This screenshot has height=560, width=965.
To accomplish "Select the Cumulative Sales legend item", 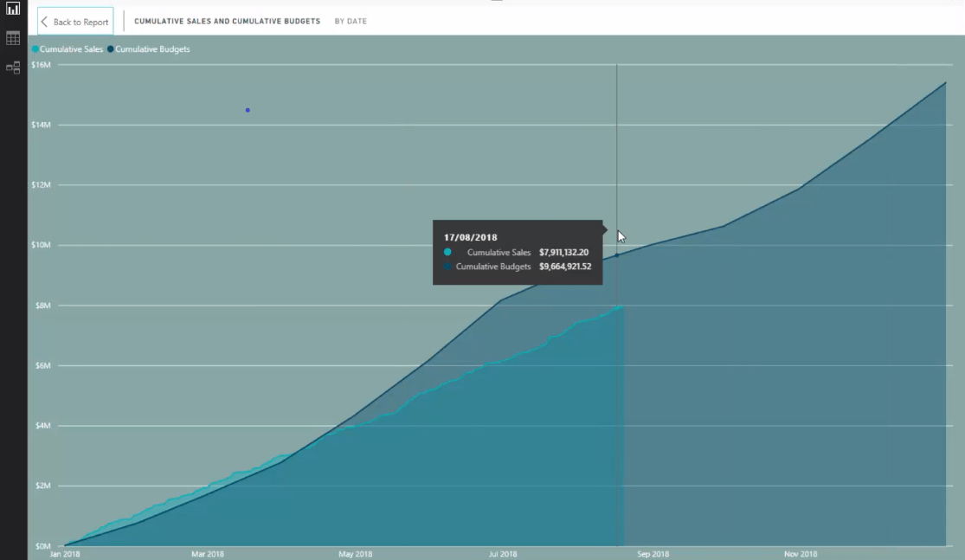I will [68, 49].
